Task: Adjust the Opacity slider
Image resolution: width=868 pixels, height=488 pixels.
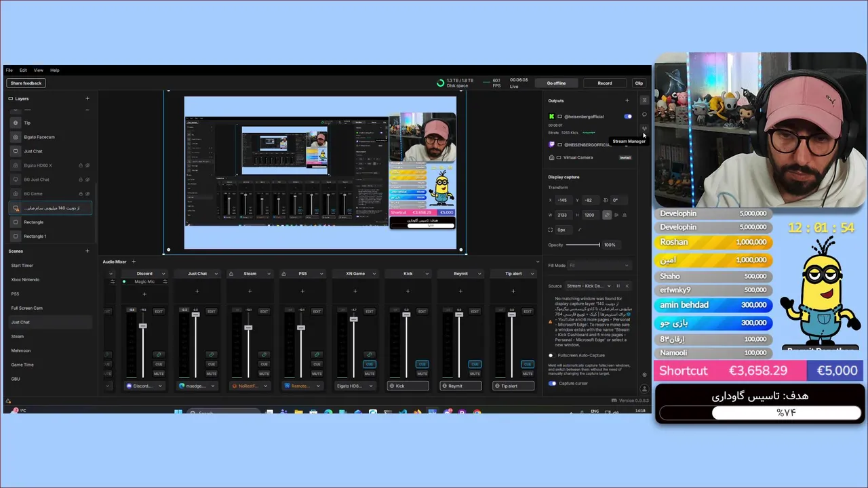Action: [x=583, y=245]
